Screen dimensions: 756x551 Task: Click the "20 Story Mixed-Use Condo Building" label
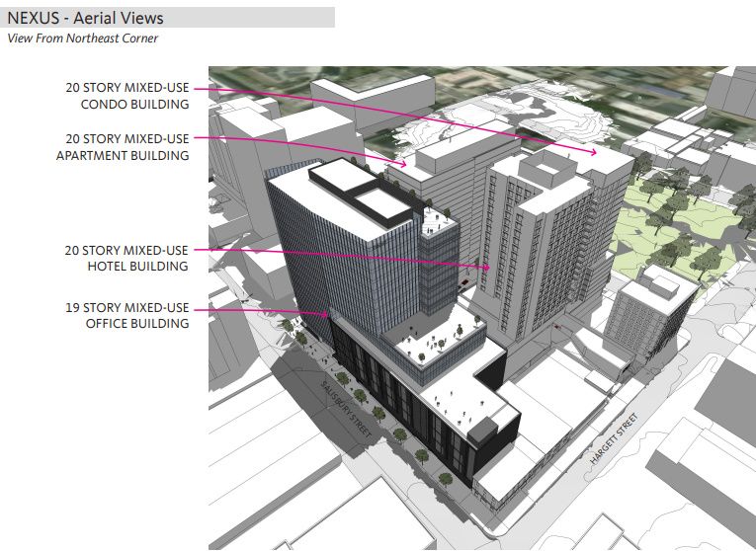coord(125,95)
